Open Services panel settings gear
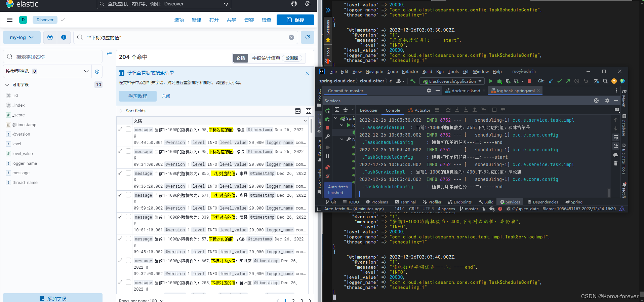 (607, 101)
